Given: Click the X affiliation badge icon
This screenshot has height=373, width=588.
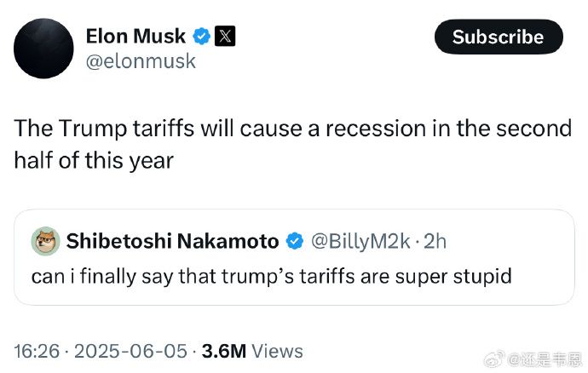Looking at the screenshot, I should tap(225, 37).
